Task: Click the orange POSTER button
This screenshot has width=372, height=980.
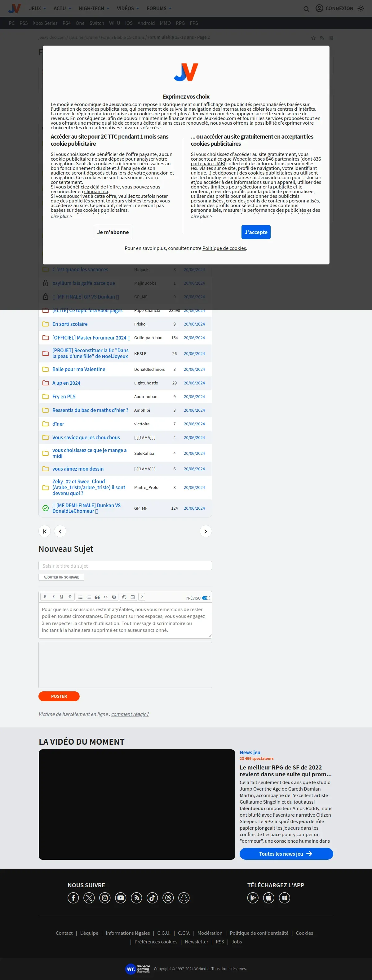Action: click(59, 696)
